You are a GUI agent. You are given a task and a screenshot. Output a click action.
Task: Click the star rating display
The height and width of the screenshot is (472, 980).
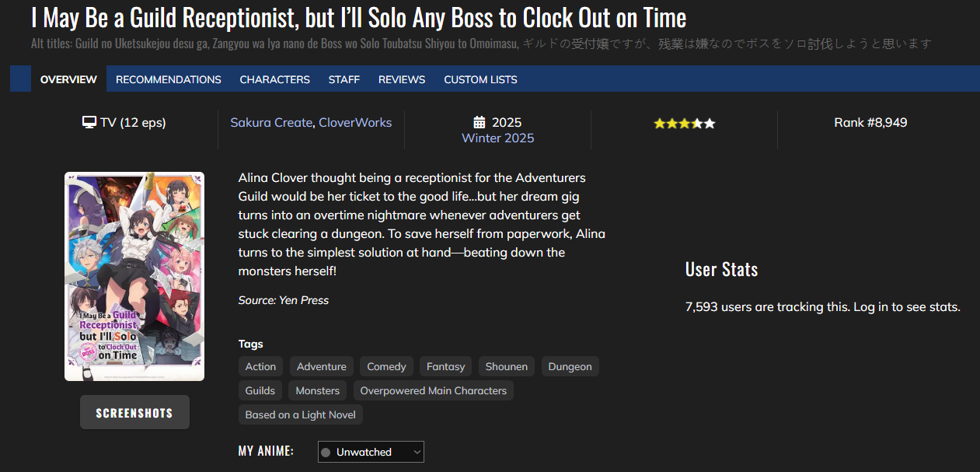(684, 124)
